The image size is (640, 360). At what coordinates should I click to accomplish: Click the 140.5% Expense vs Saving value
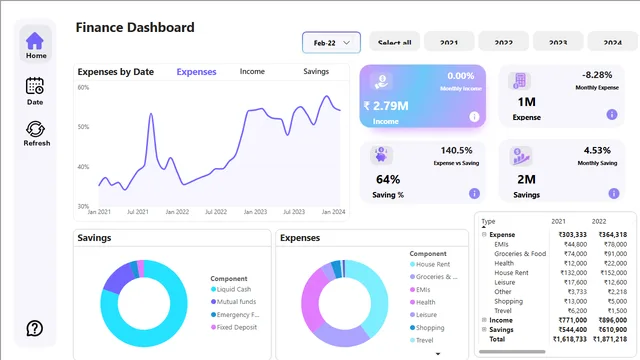456,151
